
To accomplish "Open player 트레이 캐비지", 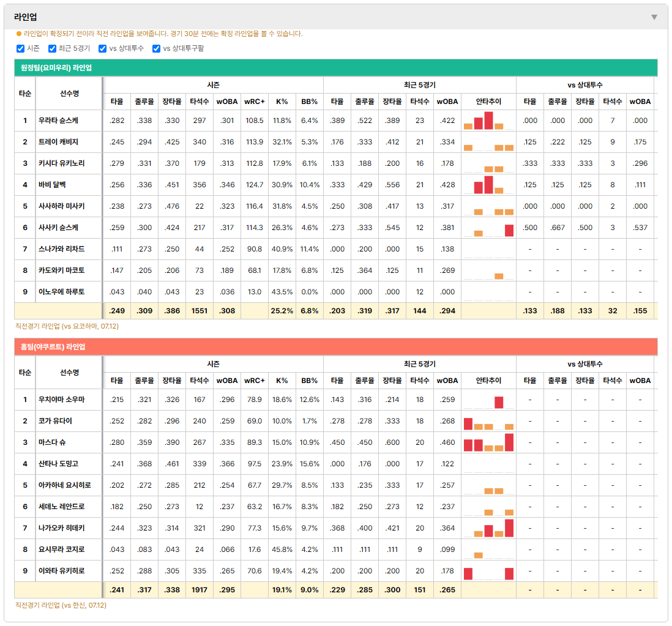I will pyautogui.click(x=58, y=142).
